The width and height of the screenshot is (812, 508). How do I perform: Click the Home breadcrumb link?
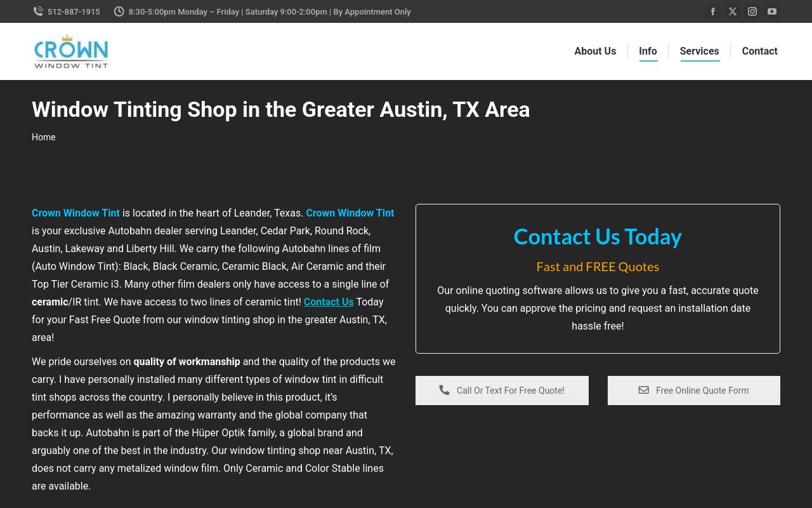(44, 137)
